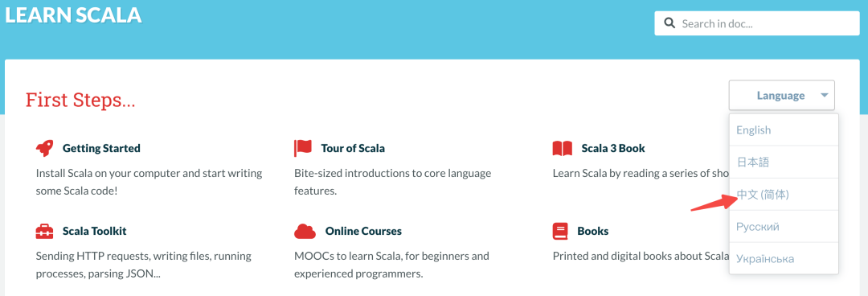Screen dimensions: 868x296
Task: Click the red flag Tour of Scala icon
Action: [303, 148]
